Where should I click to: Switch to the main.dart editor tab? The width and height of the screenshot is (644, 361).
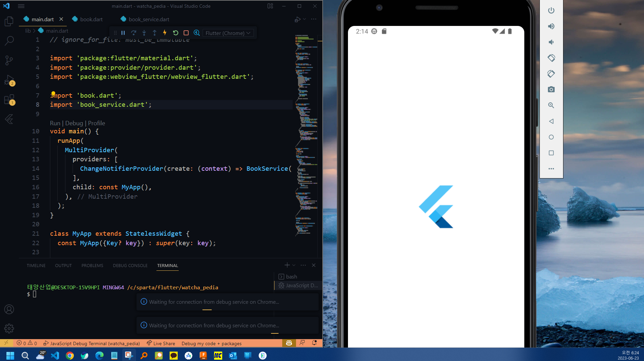(42, 19)
